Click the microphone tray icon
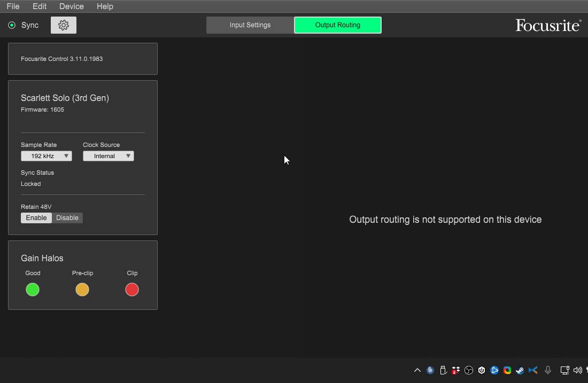 [548, 370]
